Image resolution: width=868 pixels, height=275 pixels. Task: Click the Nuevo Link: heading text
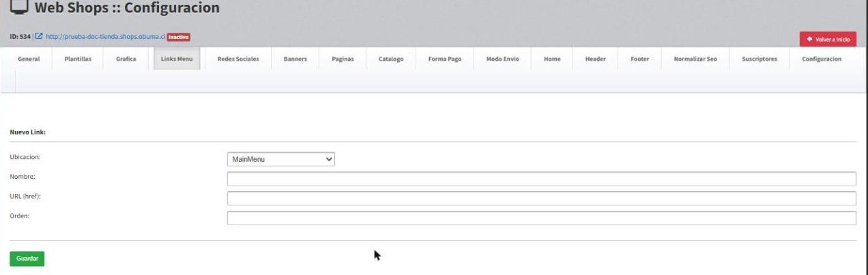click(x=28, y=132)
